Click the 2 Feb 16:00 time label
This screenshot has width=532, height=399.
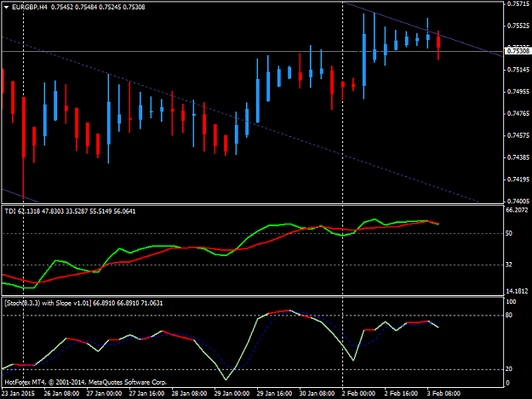click(x=401, y=393)
